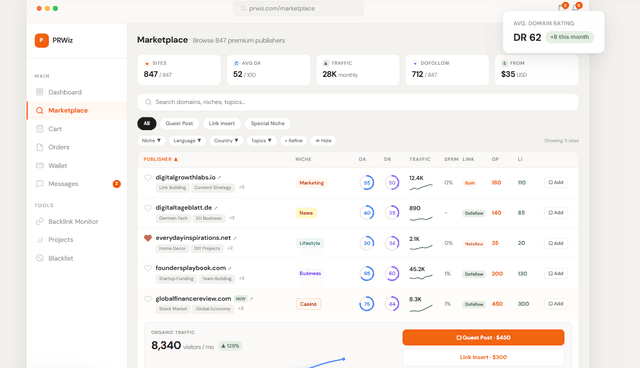Click the DA 55 ring for digitalgrowthlabs.io
Viewport: 640px width, 368px height.
click(x=367, y=183)
